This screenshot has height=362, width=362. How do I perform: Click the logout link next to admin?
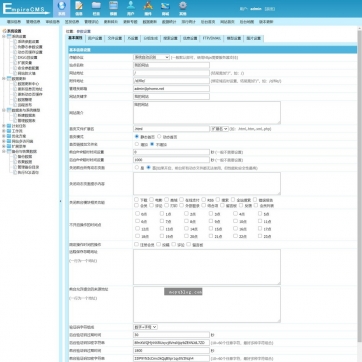[270, 9]
